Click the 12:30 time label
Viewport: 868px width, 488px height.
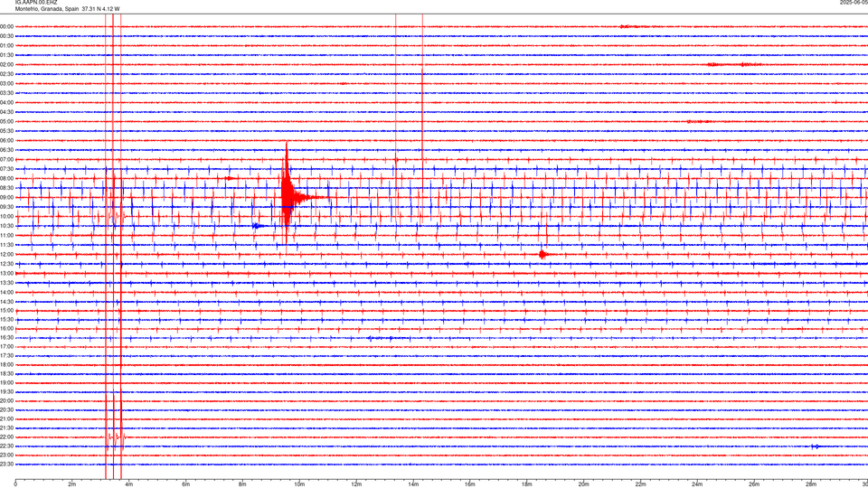click(x=6, y=264)
